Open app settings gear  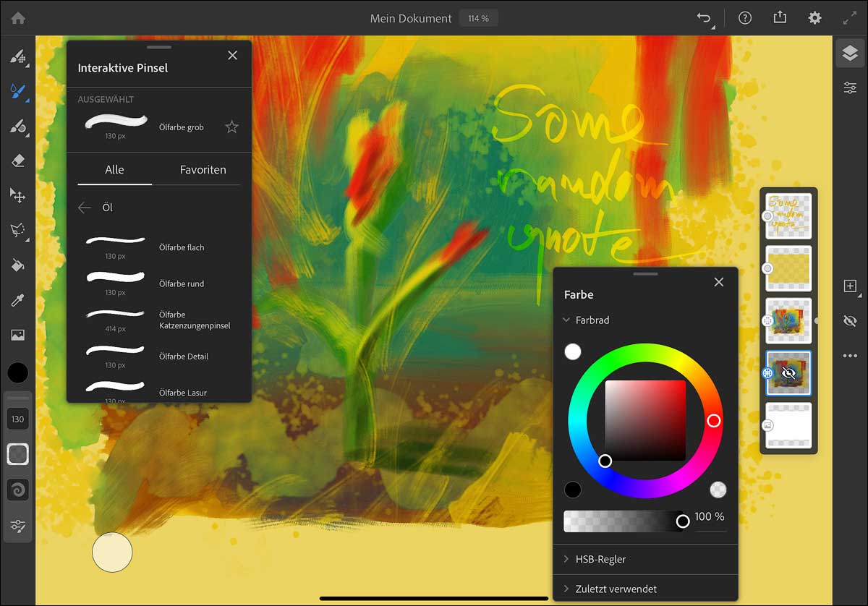(x=815, y=18)
